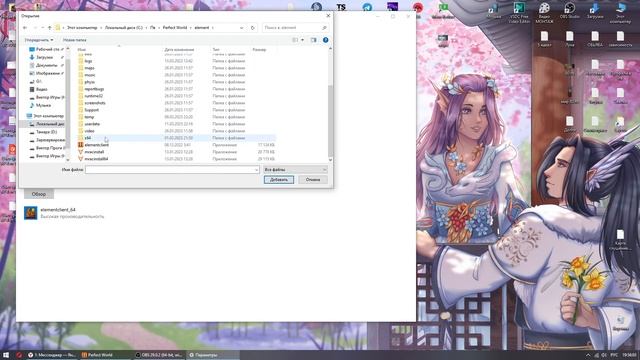Refresh the current folder listing
Image resolution: width=640 pixels, height=360 pixels.
[253, 28]
